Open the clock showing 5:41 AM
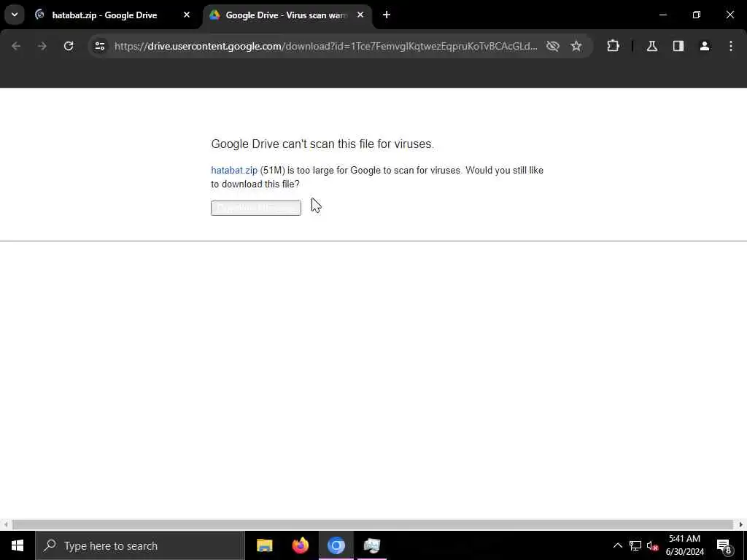747x560 pixels. coord(684,545)
